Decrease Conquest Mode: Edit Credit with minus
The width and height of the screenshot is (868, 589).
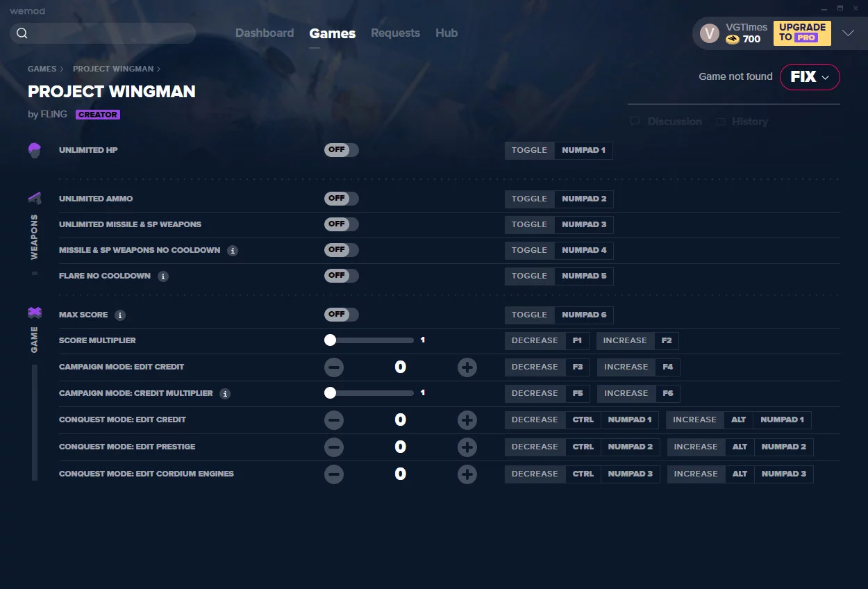pos(334,420)
